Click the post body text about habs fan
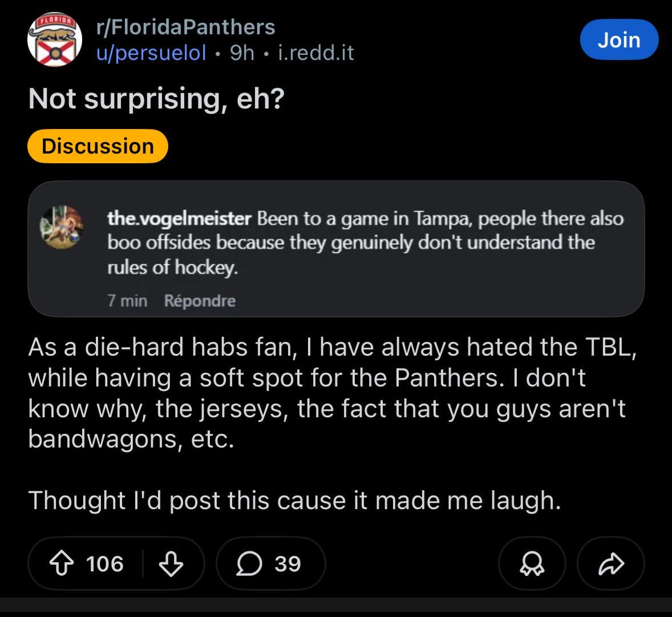Screen dimensions: 672x617 click(331, 393)
